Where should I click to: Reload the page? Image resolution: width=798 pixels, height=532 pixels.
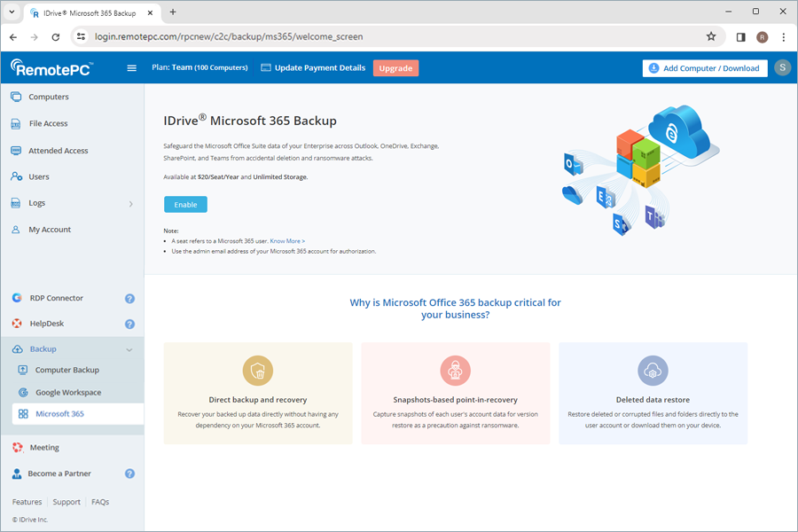point(56,37)
